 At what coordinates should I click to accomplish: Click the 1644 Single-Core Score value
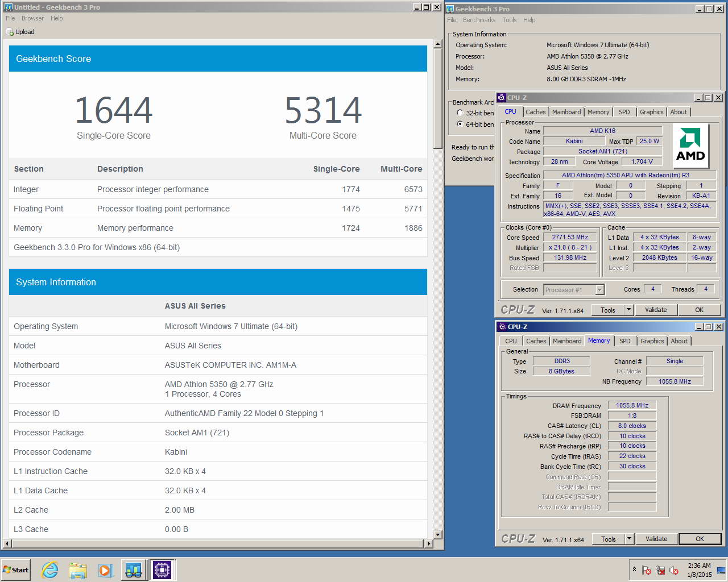coord(114,110)
